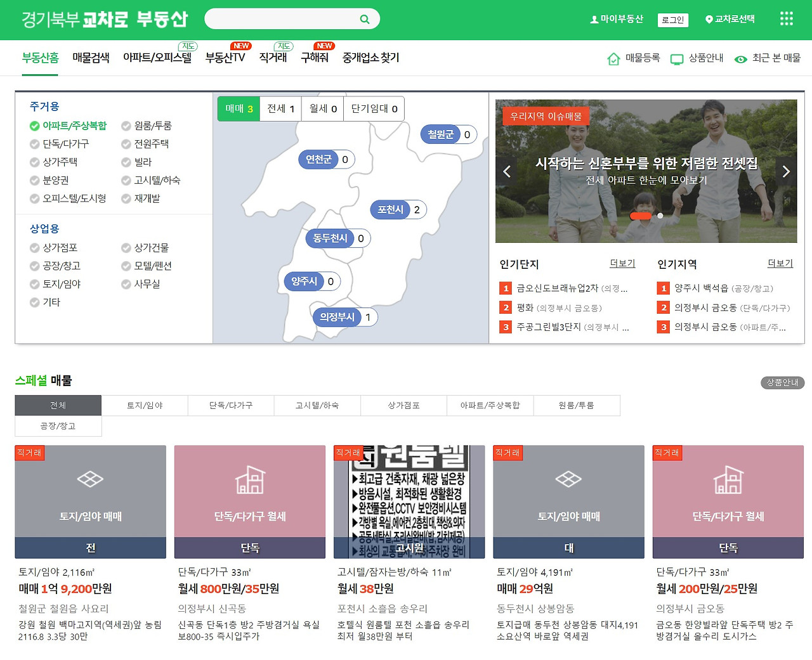812x660 pixels.
Task: Click the 로그인 button
Action: tap(673, 20)
